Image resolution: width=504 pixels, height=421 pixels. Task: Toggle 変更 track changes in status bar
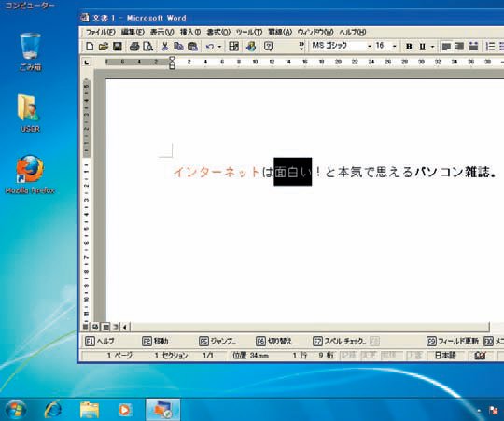(x=369, y=356)
